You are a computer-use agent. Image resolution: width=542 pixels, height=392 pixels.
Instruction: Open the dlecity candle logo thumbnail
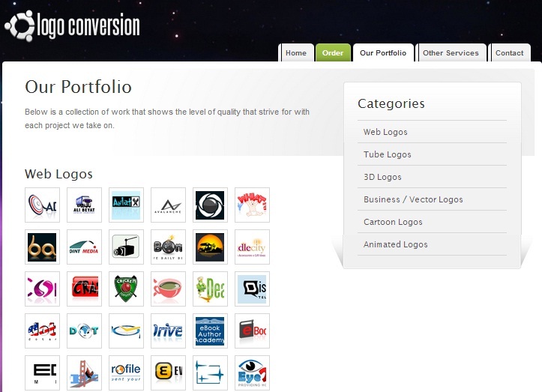coord(252,247)
